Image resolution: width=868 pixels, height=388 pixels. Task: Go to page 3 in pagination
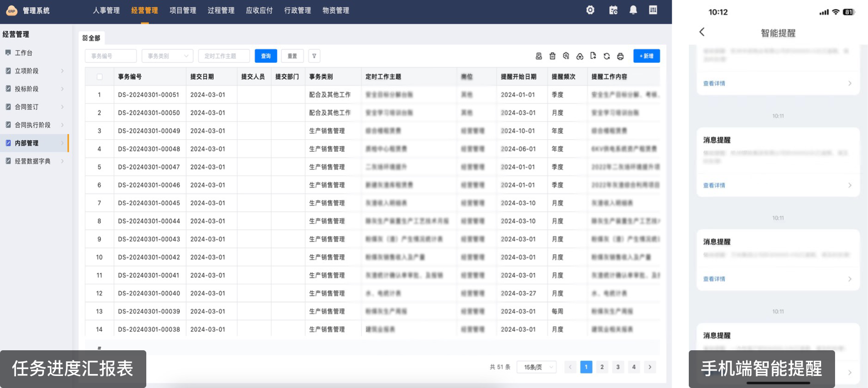[x=618, y=367]
